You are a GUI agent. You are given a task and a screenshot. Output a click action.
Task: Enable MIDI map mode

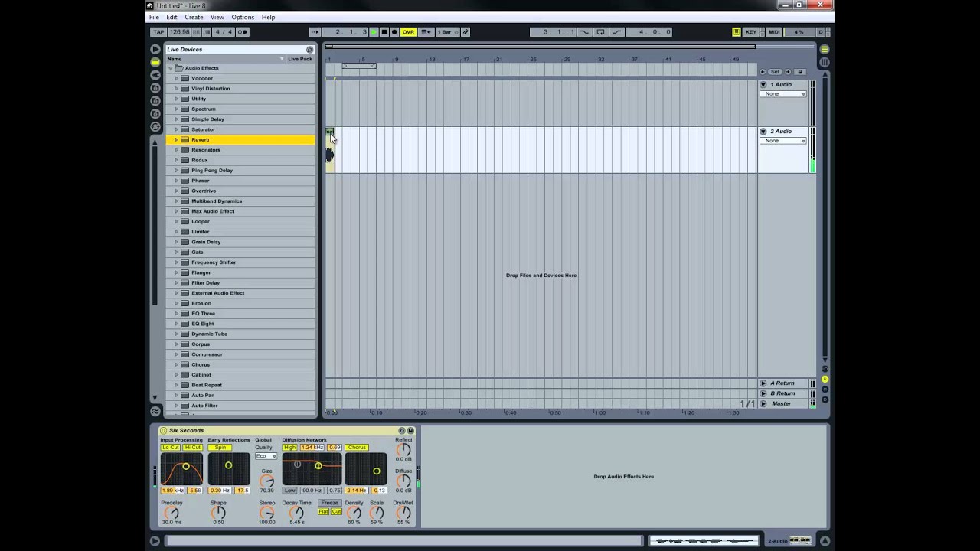pyautogui.click(x=774, y=32)
